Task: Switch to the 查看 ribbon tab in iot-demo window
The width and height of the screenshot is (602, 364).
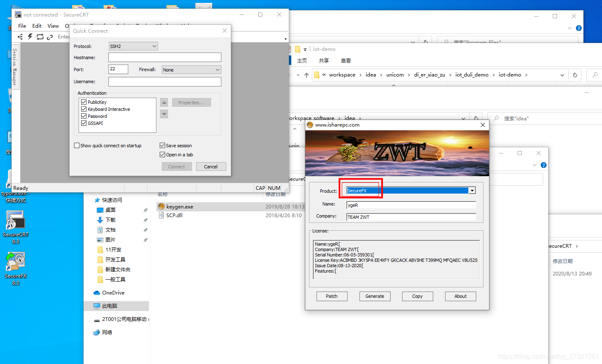Action: click(346, 60)
